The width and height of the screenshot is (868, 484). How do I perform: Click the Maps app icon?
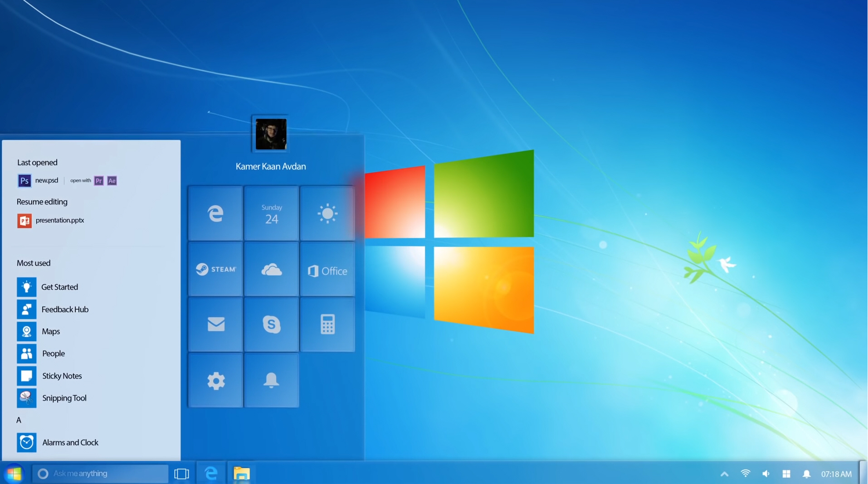click(27, 331)
